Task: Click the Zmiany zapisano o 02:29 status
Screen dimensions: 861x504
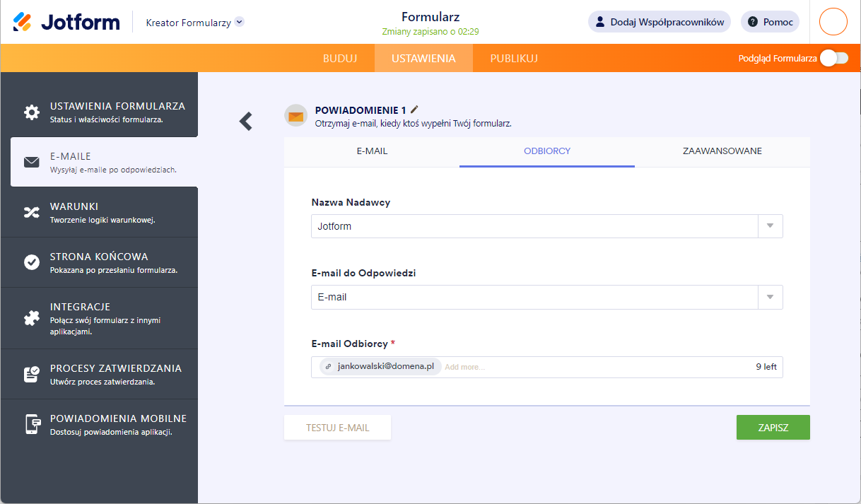Action: tap(430, 32)
